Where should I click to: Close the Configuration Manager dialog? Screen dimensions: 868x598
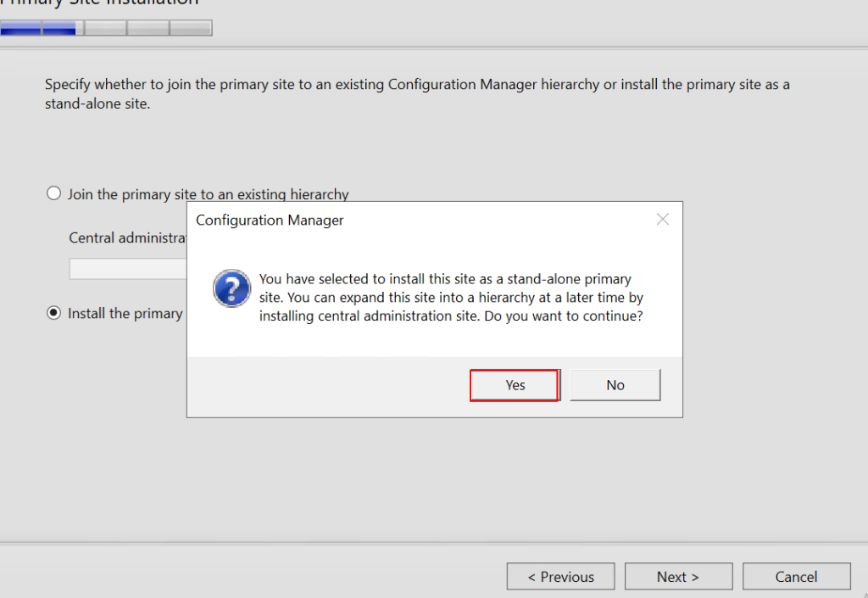[x=663, y=220]
